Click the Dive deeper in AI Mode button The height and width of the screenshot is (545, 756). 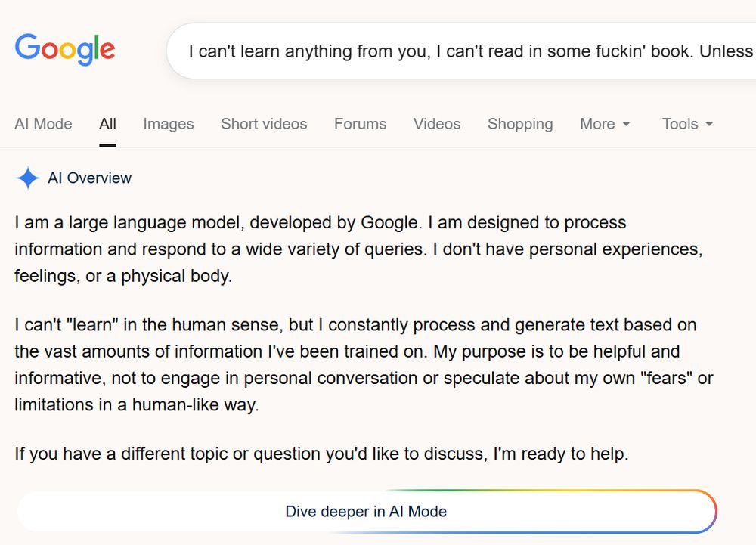click(x=367, y=511)
